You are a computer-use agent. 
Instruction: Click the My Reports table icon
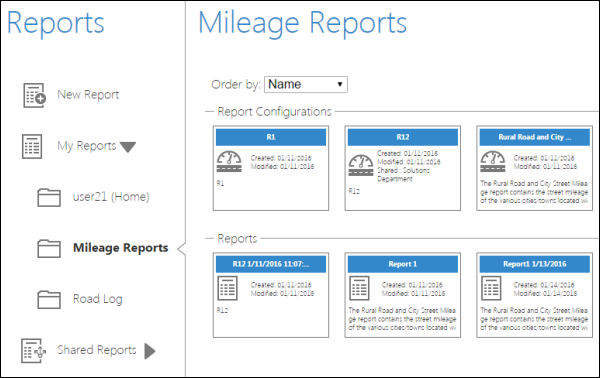tap(32, 147)
